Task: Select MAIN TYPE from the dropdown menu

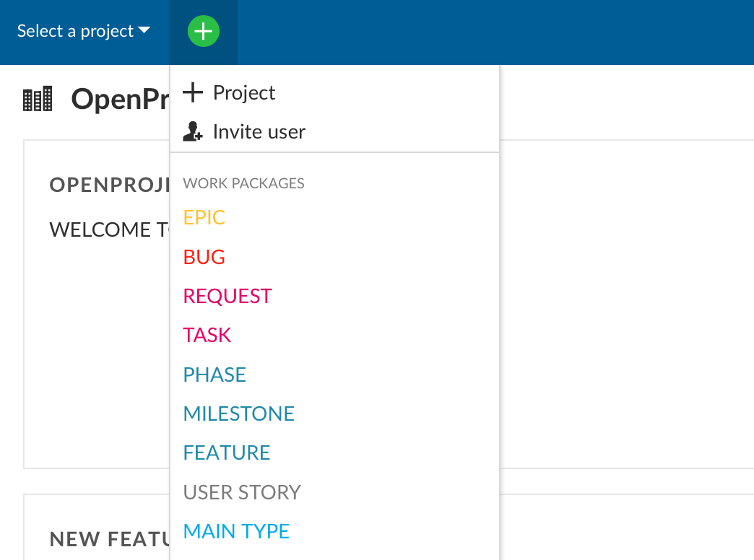Action: (x=236, y=531)
